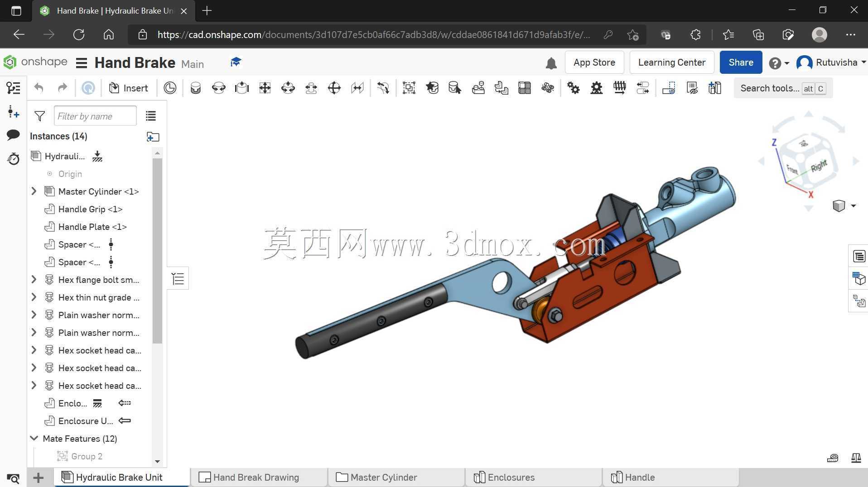868x487 pixels.
Task: Switch to the Handle tab
Action: (x=670, y=477)
